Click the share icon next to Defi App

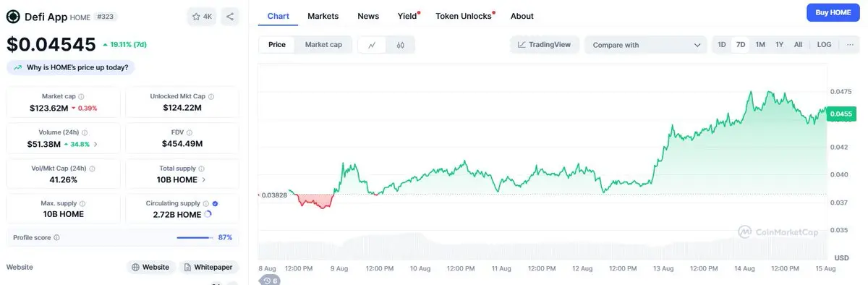(229, 16)
